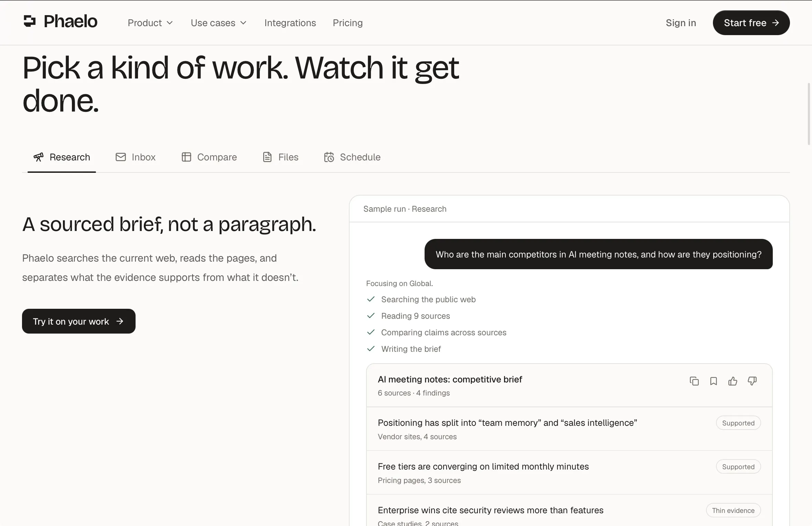
Task: Click the arrow in Try it on your work
Action: tap(120, 321)
